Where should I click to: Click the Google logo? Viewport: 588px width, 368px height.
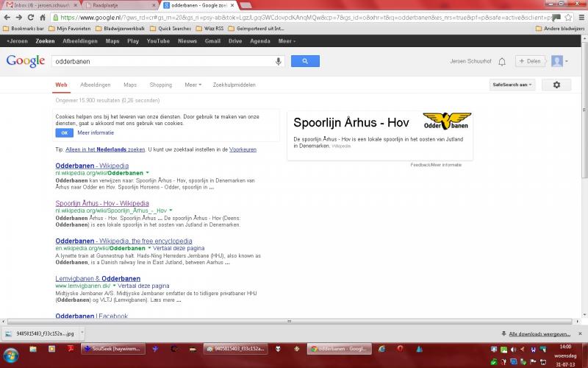[x=26, y=61]
